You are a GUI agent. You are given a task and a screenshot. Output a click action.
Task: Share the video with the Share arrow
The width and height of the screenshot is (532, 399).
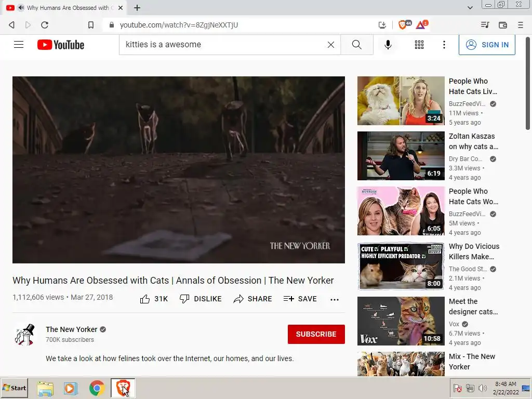click(253, 299)
